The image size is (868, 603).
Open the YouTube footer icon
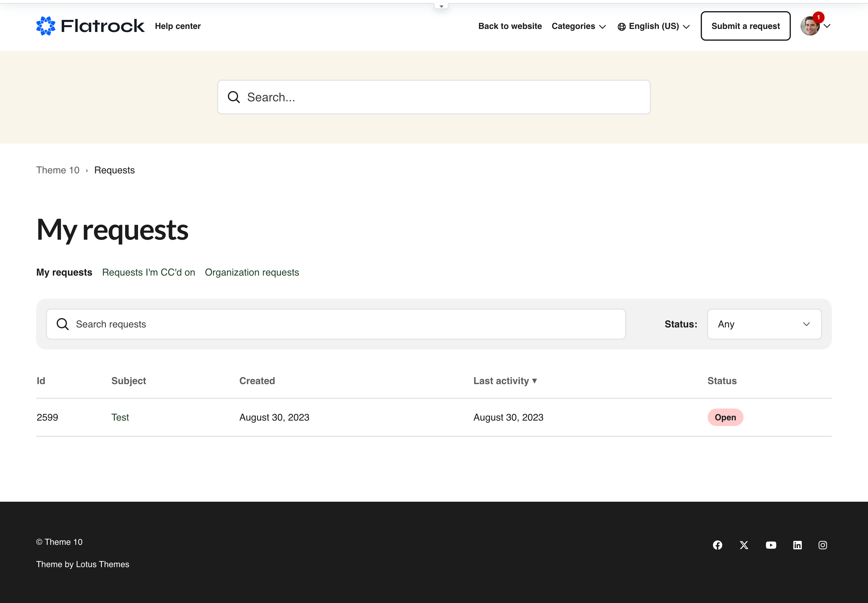771,545
